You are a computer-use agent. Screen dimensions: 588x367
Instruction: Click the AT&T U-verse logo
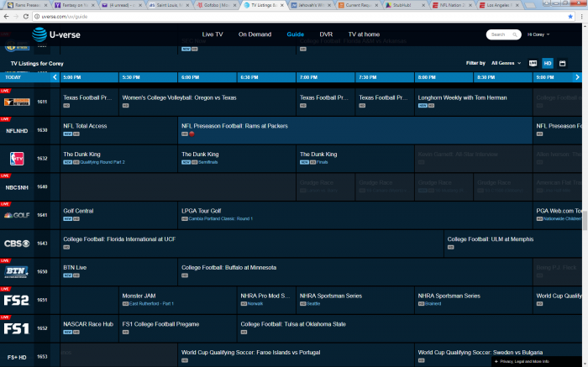(56, 34)
